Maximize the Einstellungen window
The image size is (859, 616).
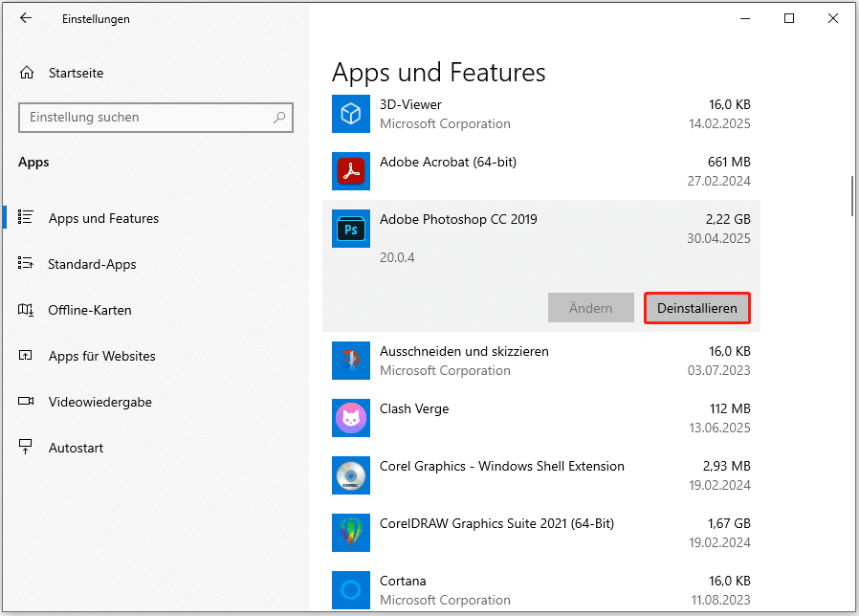click(789, 18)
